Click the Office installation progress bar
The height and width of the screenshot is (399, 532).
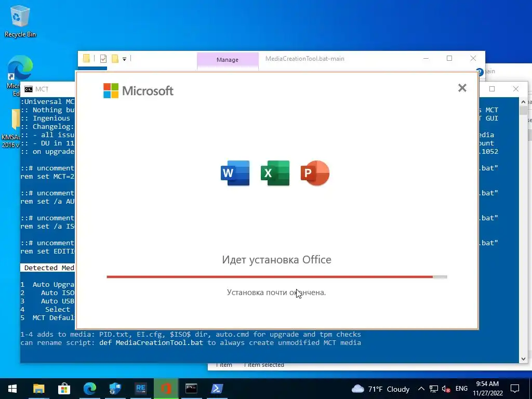(x=277, y=277)
